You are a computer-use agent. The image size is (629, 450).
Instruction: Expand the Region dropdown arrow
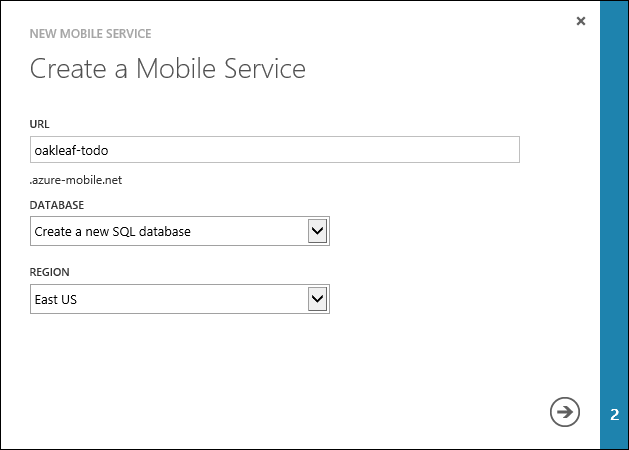coord(318,298)
